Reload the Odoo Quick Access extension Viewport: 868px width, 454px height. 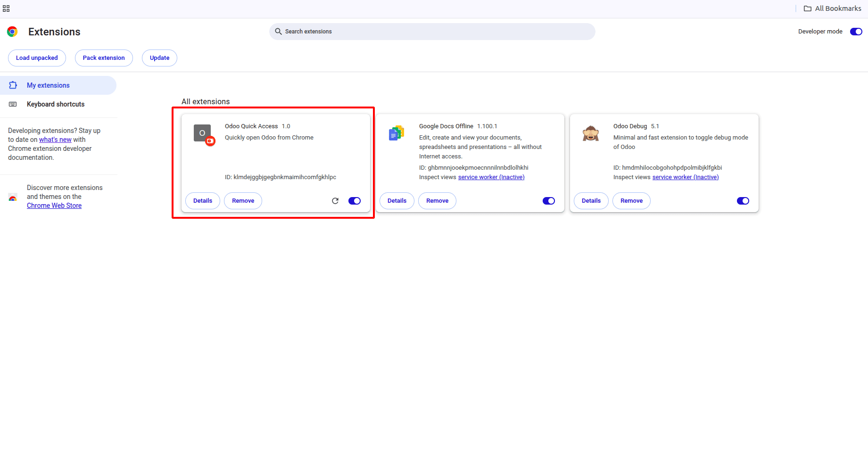tap(335, 200)
